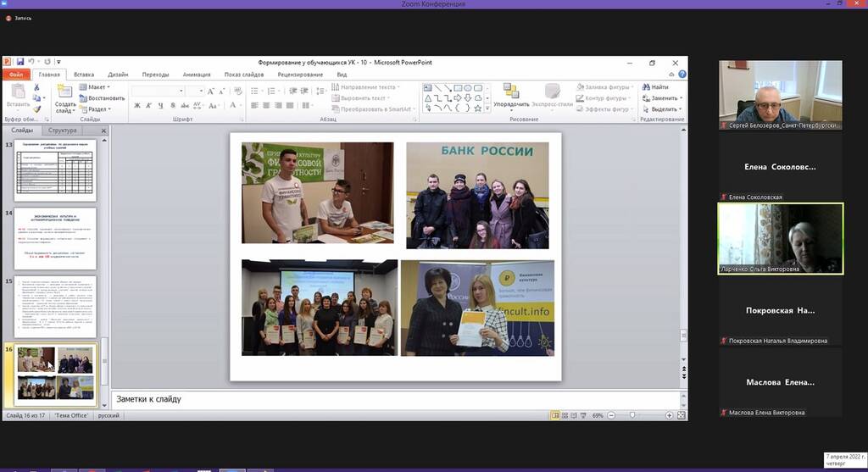Click the Заметки к слайду notes field
Image resolution: width=868 pixels, height=472 pixels.
(x=395, y=399)
